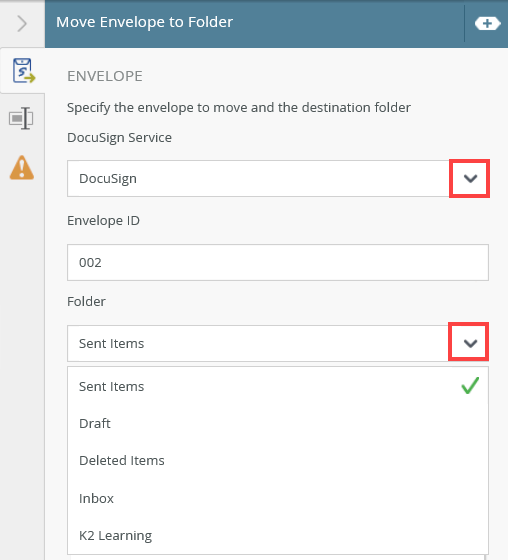Screen dimensions: 508x560
Task: Click the Envelope ID label
Action: (x=103, y=221)
